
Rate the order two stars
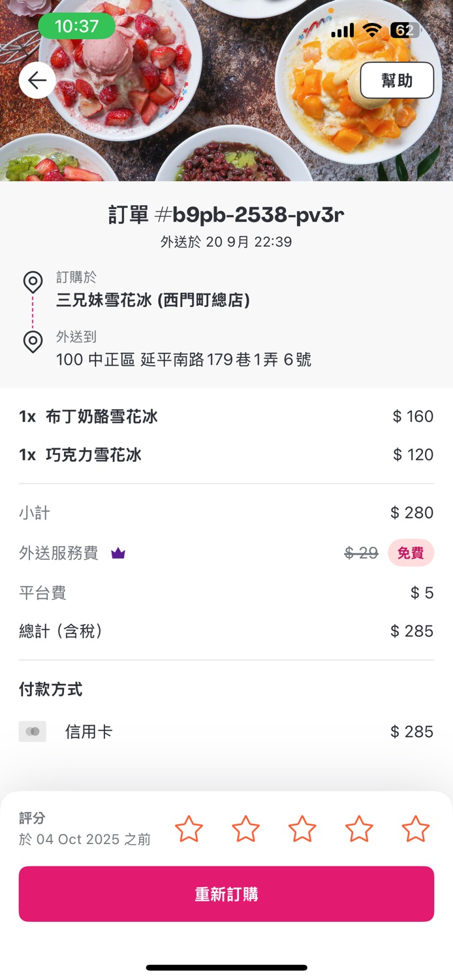pyautogui.click(x=245, y=829)
